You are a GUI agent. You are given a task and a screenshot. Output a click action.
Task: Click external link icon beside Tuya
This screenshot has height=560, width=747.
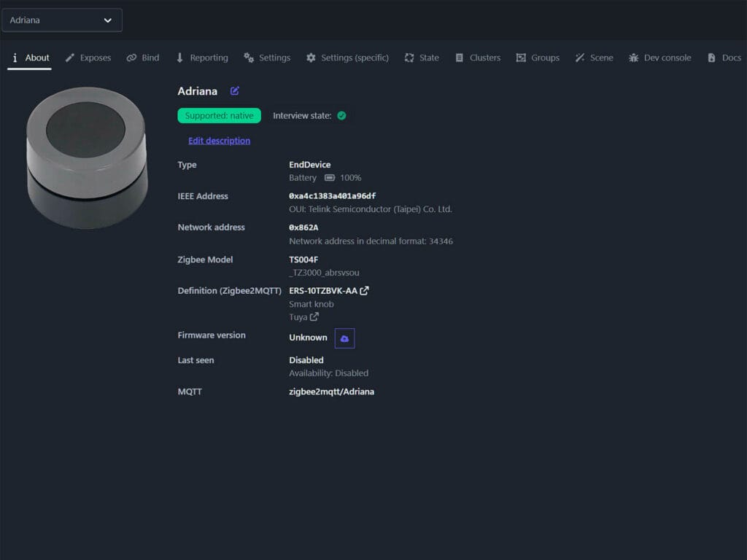click(x=314, y=316)
